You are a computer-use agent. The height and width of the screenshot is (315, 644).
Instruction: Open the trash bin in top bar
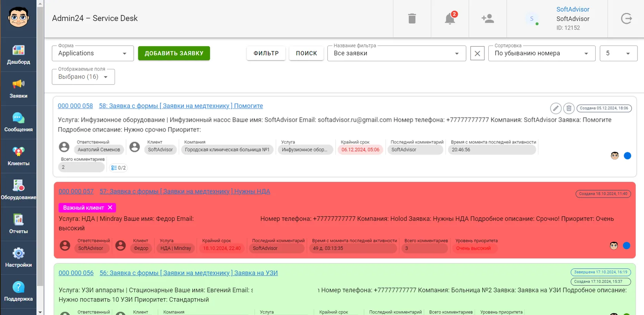point(412,18)
